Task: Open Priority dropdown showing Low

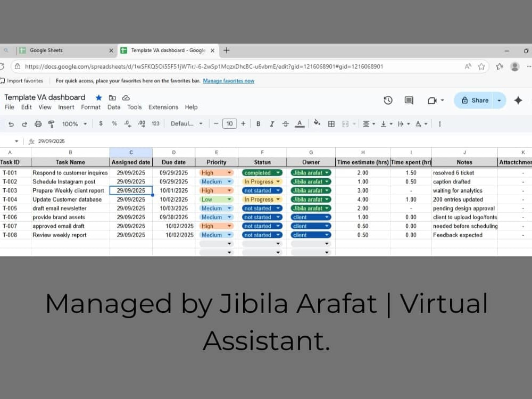Action: (216, 199)
